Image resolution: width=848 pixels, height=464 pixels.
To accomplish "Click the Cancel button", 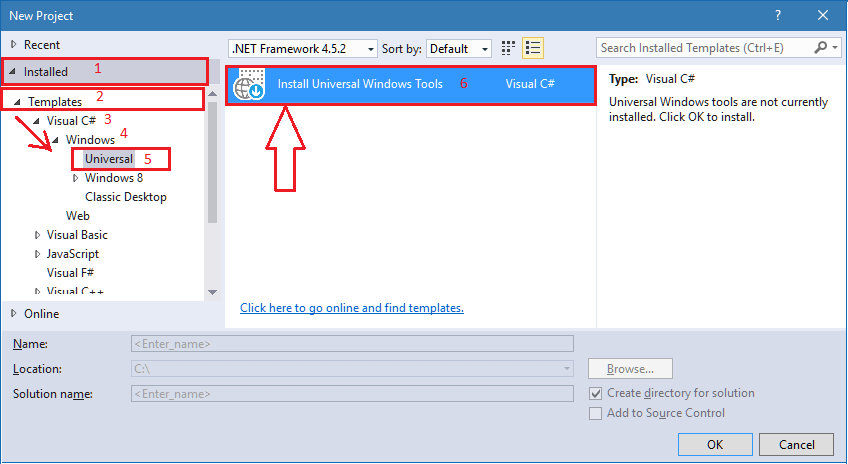I will coord(797,445).
